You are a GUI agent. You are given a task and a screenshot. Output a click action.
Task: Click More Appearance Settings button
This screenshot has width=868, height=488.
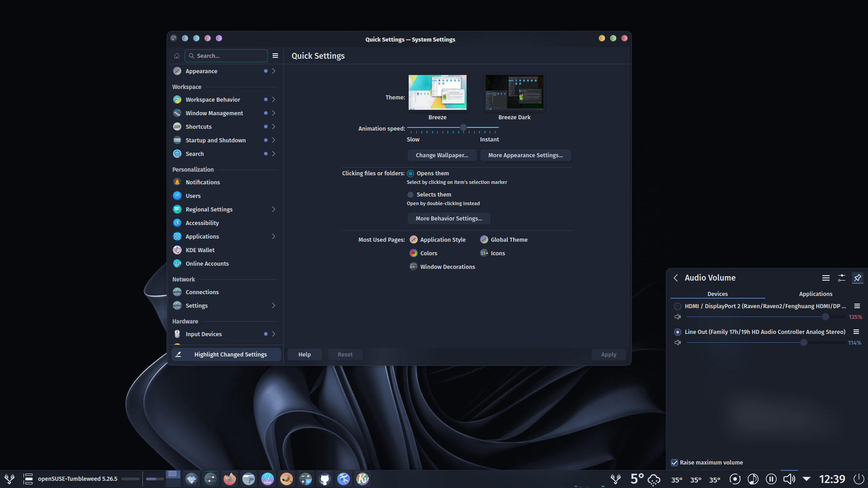525,155
